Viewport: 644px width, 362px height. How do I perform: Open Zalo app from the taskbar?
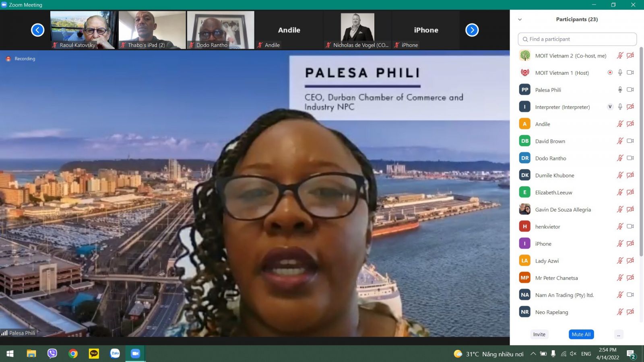click(115, 354)
